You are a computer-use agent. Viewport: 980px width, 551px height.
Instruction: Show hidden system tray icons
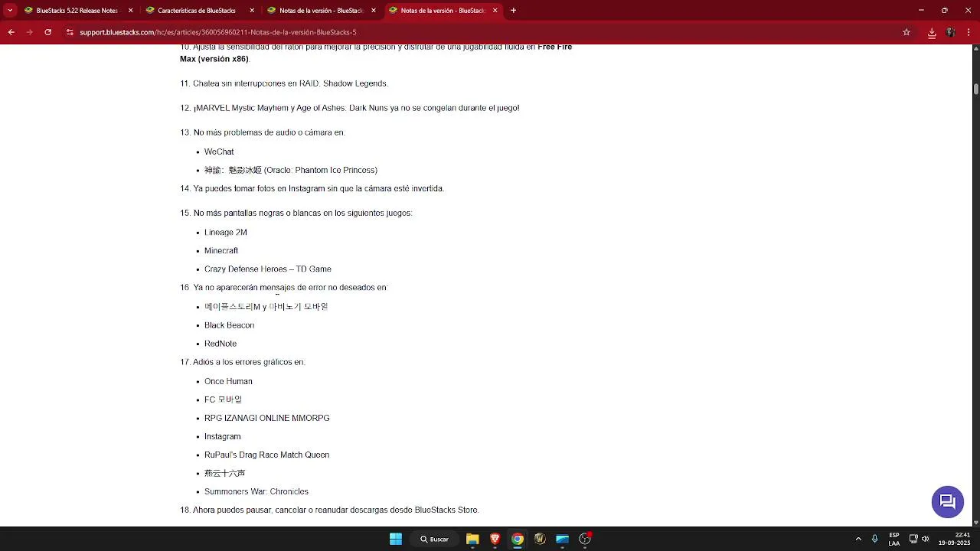coord(858,539)
